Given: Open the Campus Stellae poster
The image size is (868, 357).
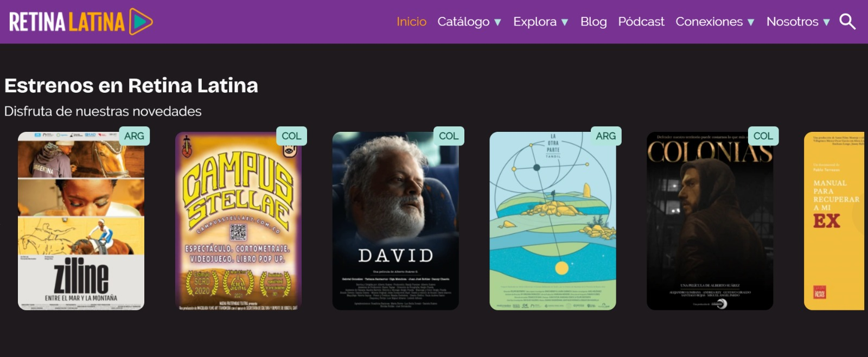Looking at the screenshot, I should [238, 221].
